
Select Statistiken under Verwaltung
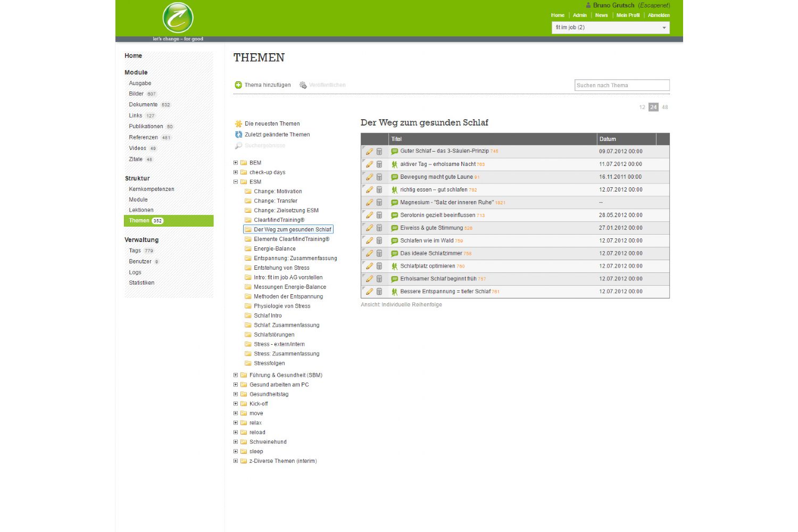click(x=142, y=283)
